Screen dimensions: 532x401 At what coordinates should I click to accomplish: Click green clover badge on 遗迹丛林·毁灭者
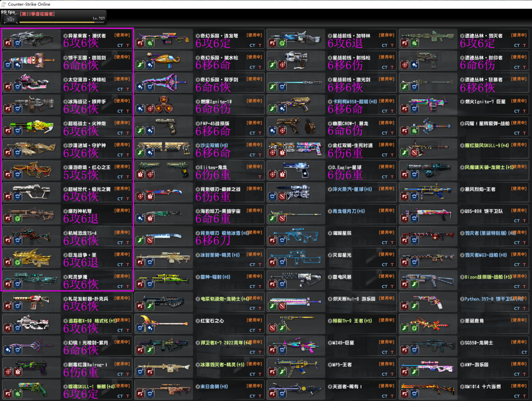coord(414,43)
